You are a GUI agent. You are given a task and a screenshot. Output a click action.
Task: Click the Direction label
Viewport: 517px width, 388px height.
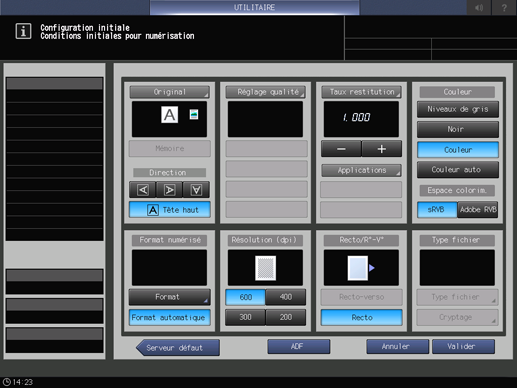169,173
